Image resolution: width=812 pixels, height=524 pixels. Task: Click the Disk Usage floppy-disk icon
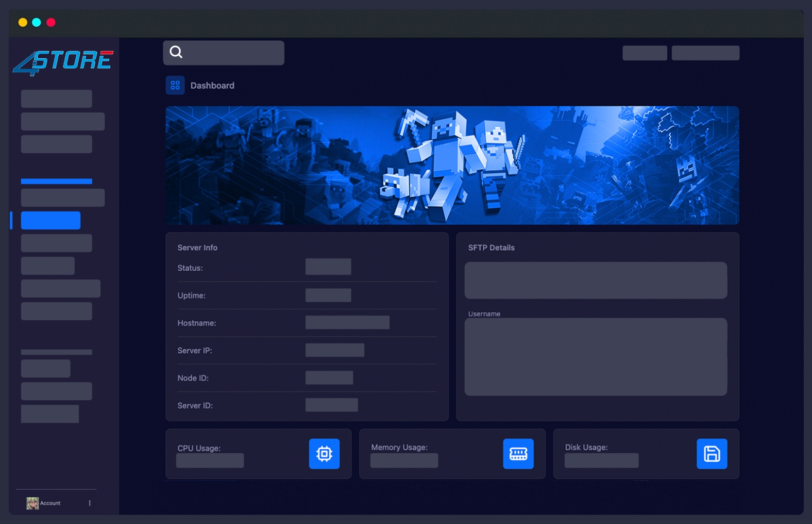(x=712, y=454)
